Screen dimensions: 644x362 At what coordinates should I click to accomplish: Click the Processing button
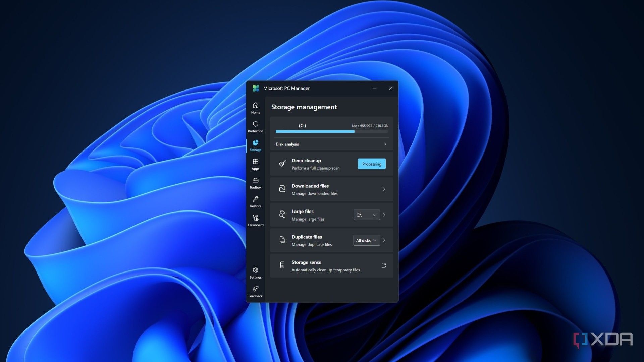coord(372,164)
